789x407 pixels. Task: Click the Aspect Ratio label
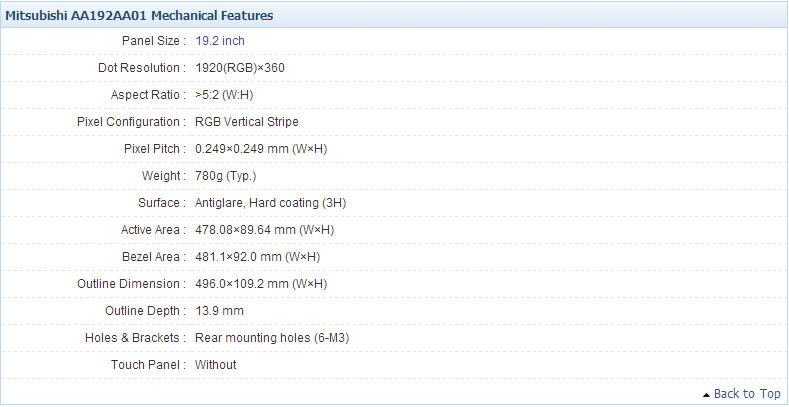(149, 95)
